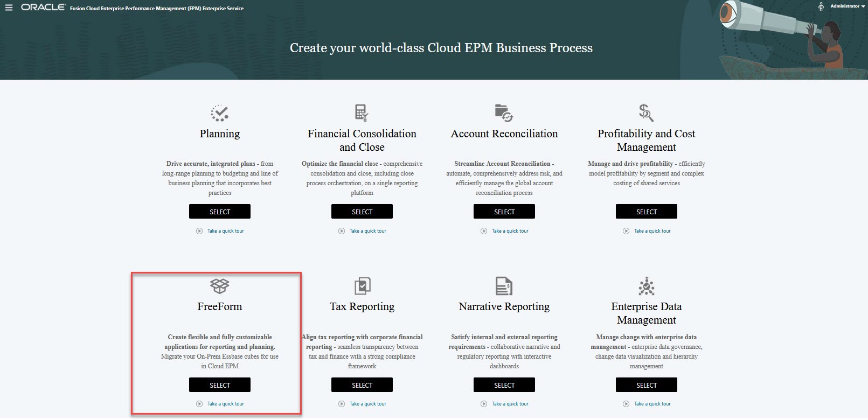Click the 'Align tax reporting' description
Image resolution: width=868 pixels, height=420 pixels.
click(362, 352)
